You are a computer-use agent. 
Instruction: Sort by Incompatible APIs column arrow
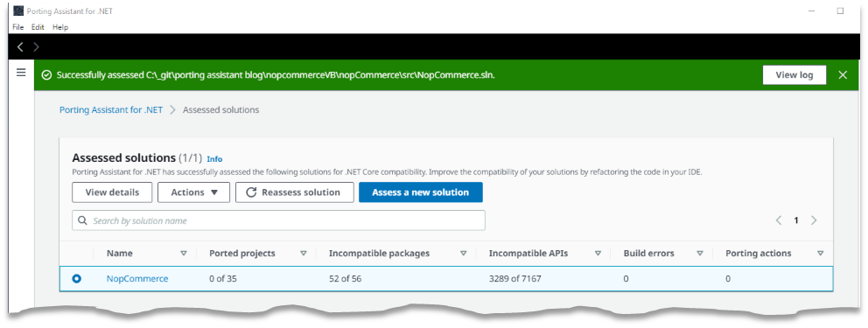[x=598, y=254]
